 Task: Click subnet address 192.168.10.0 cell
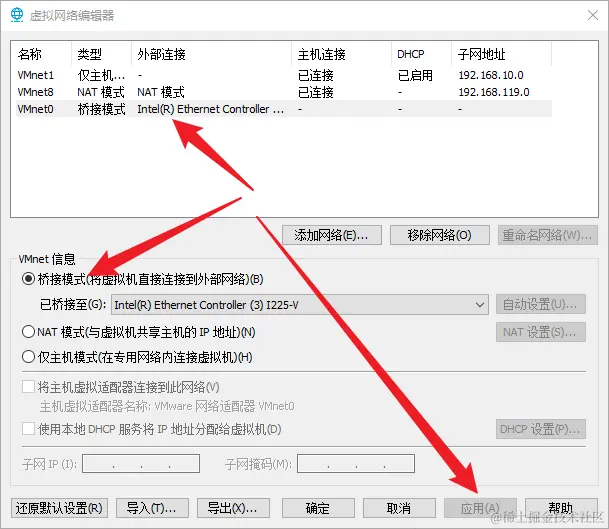tap(491, 75)
